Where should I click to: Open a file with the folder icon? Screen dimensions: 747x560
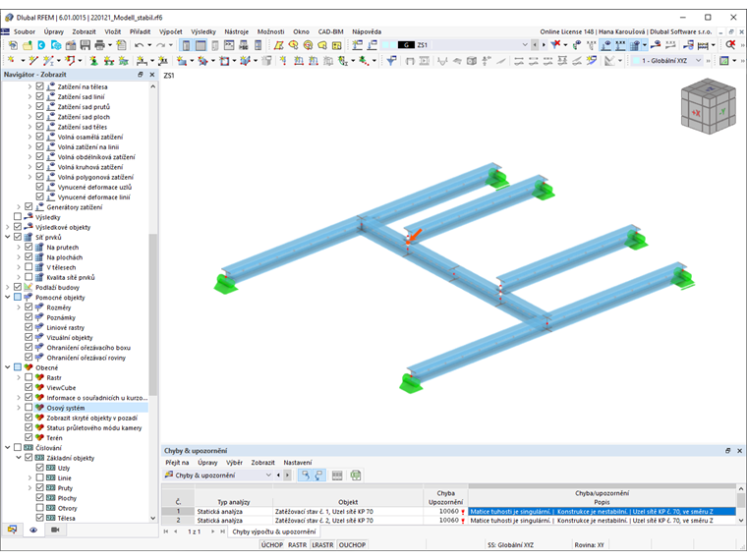28,45
